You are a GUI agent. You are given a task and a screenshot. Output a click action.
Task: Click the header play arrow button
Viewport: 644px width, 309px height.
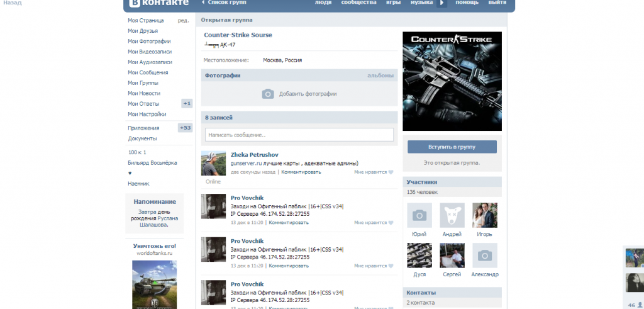(442, 3)
